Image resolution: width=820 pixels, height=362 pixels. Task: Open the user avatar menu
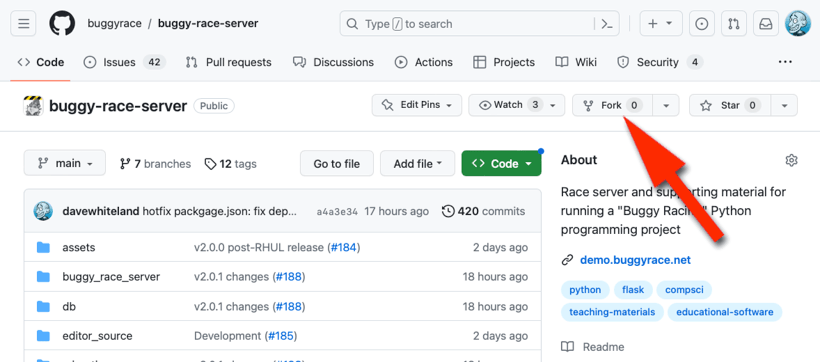pos(798,24)
